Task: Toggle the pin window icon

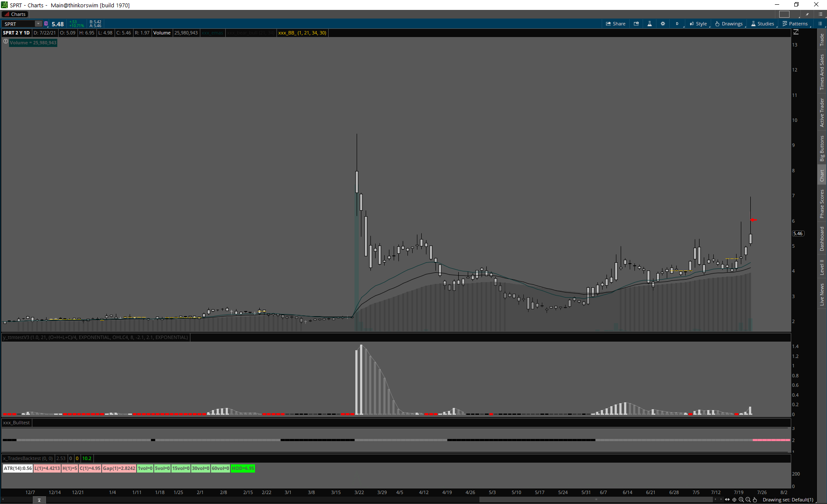Action: click(808, 14)
